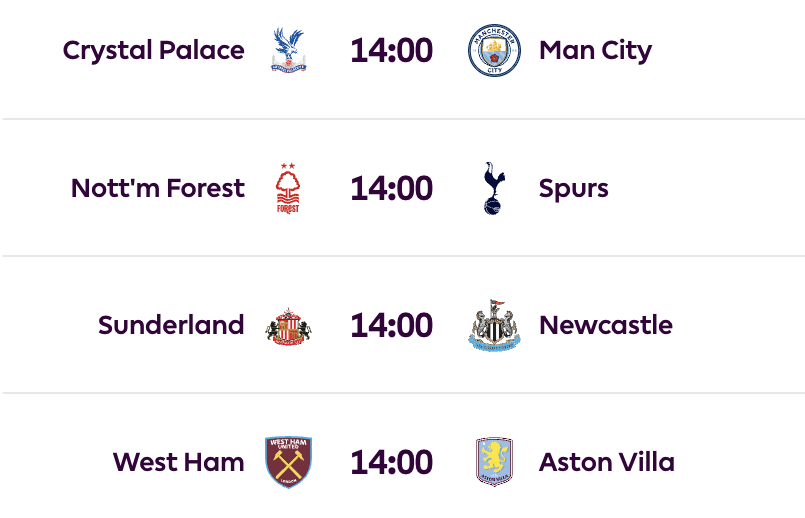Screen dimensions: 805x518
Task: Click the Nottingham Forest club crest
Action: click(288, 188)
